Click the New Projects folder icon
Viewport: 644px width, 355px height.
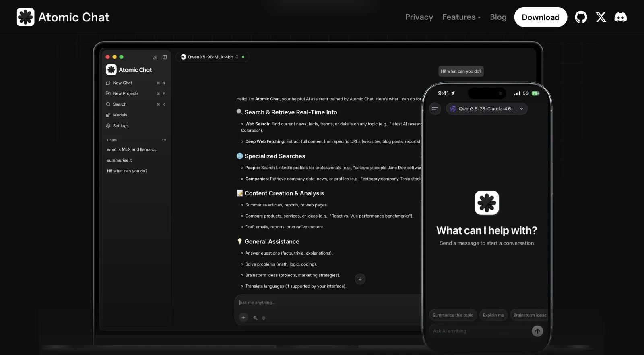[108, 93]
